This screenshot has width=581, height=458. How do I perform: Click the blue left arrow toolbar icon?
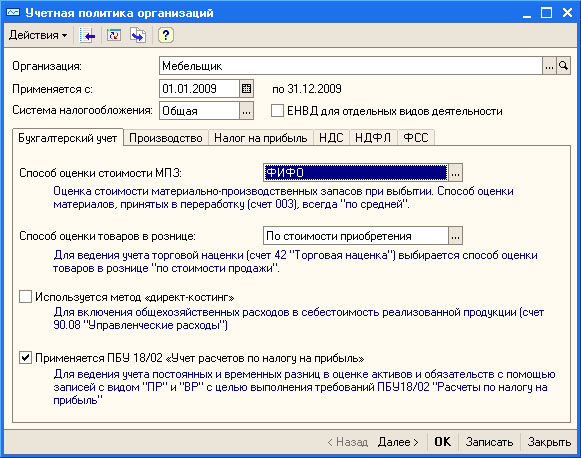(x=87, y=36)
